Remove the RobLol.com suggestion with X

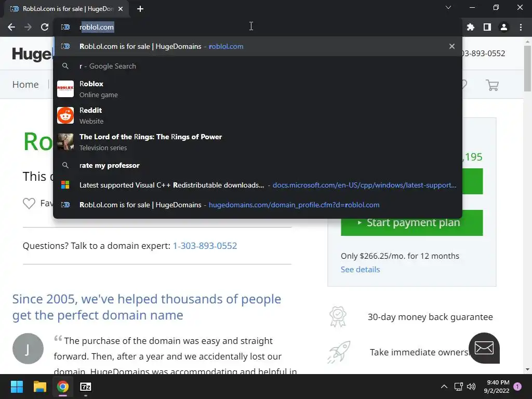click(x=451, y=46)
